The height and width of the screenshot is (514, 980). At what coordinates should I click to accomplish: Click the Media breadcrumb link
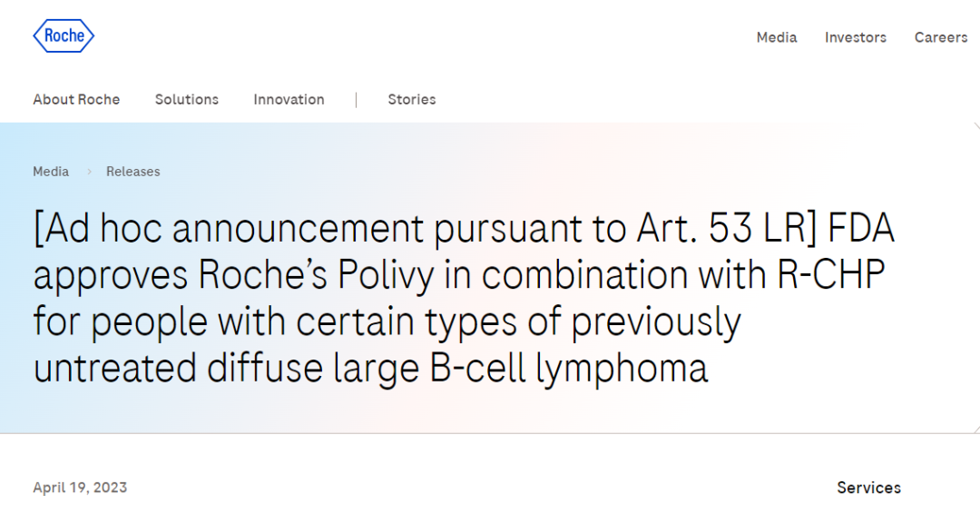click(x=51, y=172)
